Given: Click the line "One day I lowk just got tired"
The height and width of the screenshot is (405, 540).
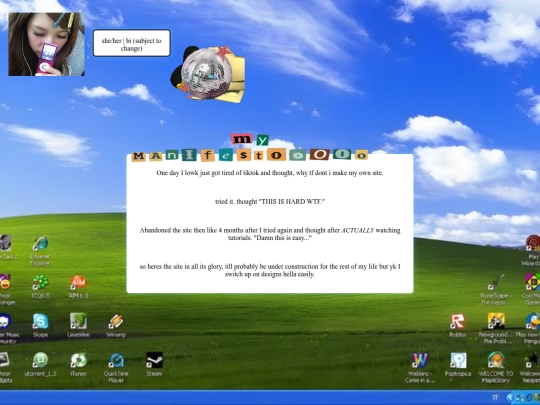Looking at the screenshot, I should pyautogui.click(x=270, y=173).
